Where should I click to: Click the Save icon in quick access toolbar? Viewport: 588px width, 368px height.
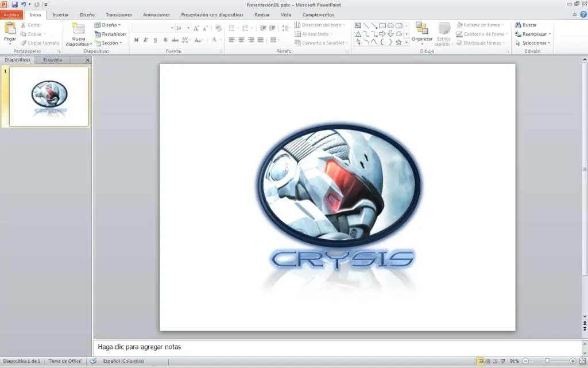tap(14, 5)
